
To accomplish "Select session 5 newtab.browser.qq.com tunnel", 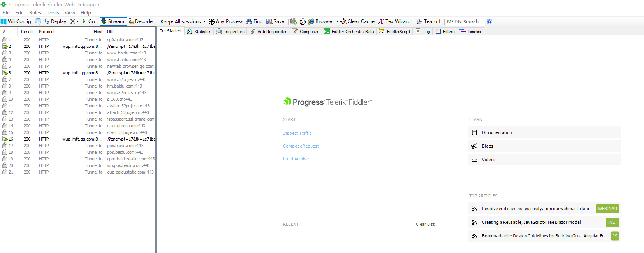I will point(78,66).
